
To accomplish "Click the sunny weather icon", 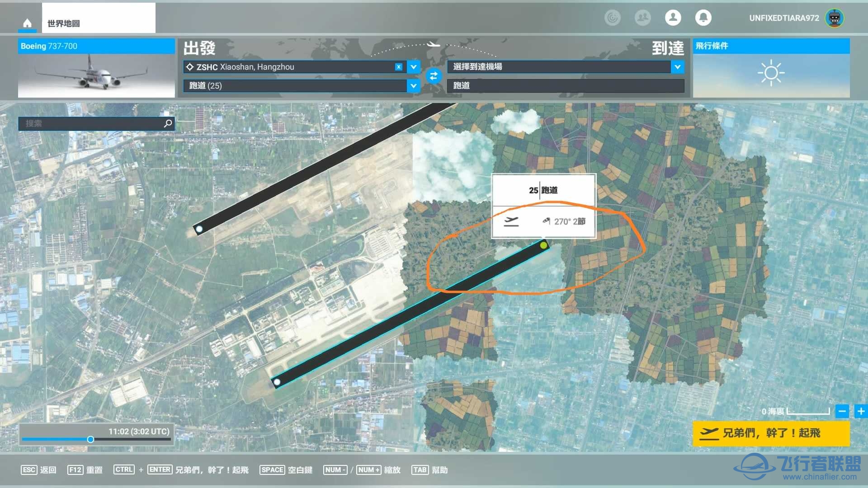I will (771, 73).
